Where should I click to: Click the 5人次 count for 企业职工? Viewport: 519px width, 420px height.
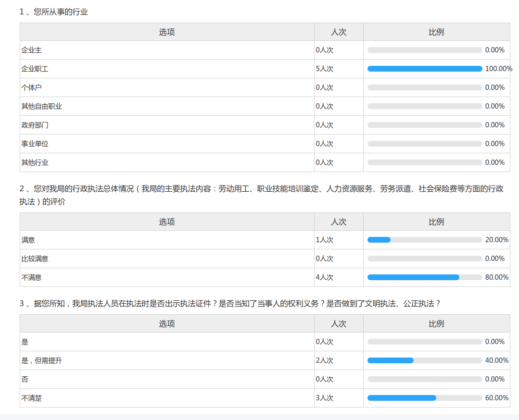point(324,69)
